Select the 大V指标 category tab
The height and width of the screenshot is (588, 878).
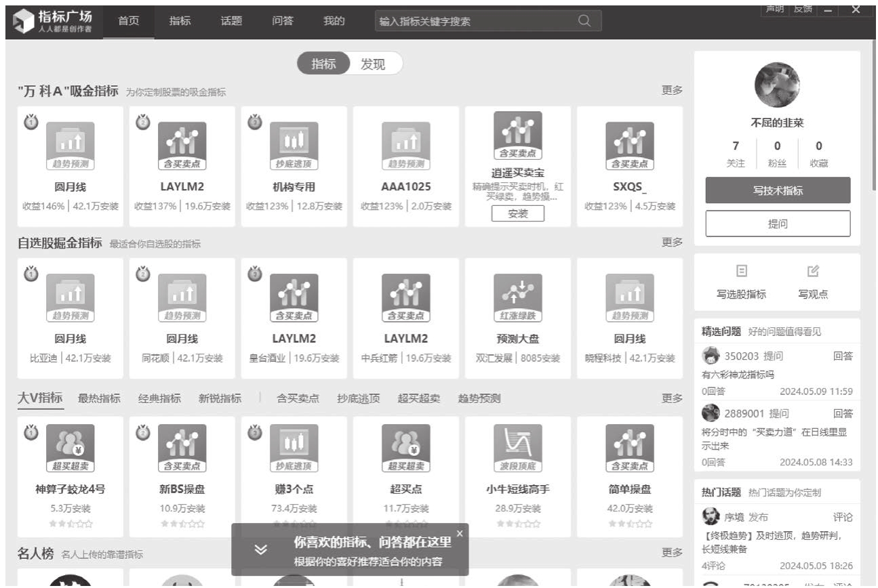click(40, 398)
